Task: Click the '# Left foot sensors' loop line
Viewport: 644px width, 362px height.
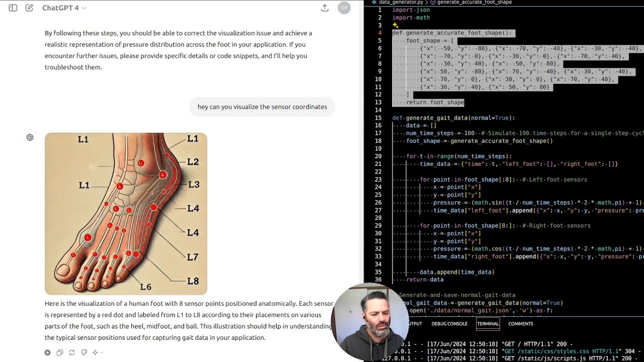Action: point(503,179)
